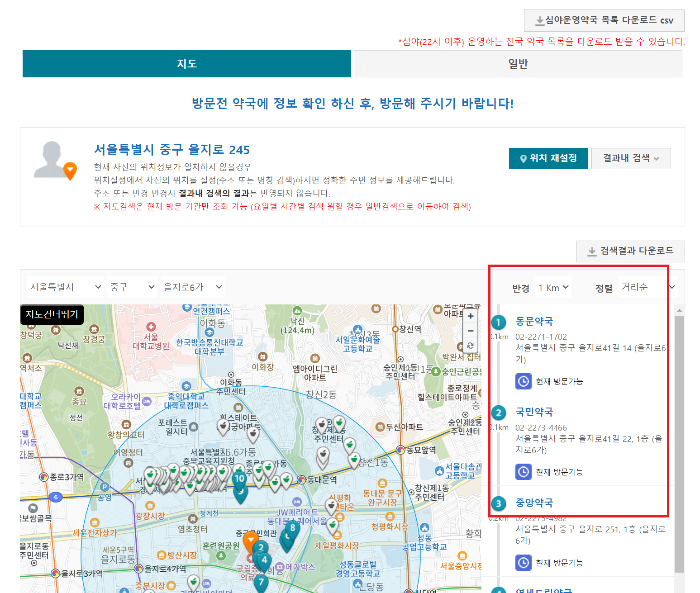Click 종로3가역 subway station icon

pyautogui.click(x=44, y=477)
